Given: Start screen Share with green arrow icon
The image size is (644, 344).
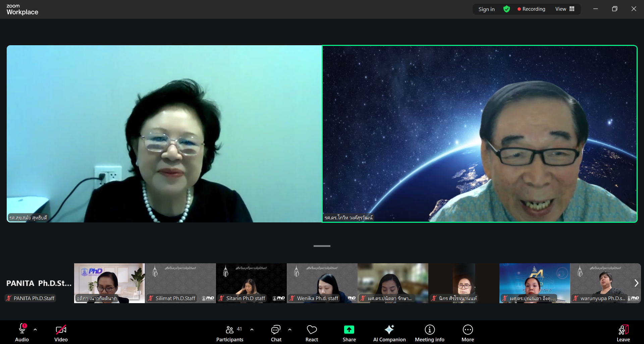Looking at the screenshot, I should tap(349, 330).
